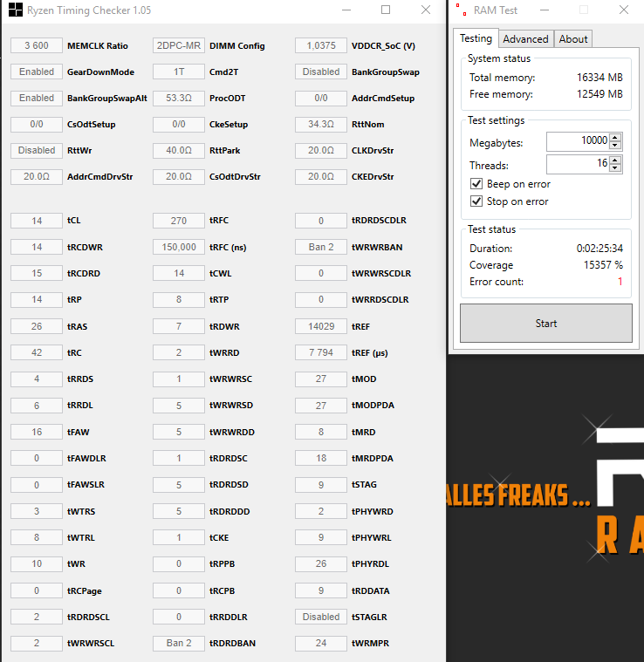The width and height of the screenshot is (644, 662).
Task: Click the AddrCmdDrvStr value 20.0Ω
Action: pos(37,176)
